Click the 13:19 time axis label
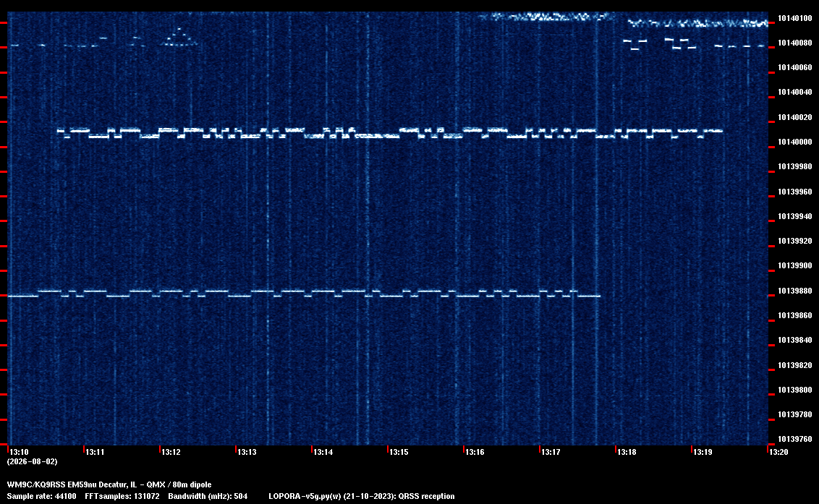This screenshot has width=819, height=504. pos(703,452)
